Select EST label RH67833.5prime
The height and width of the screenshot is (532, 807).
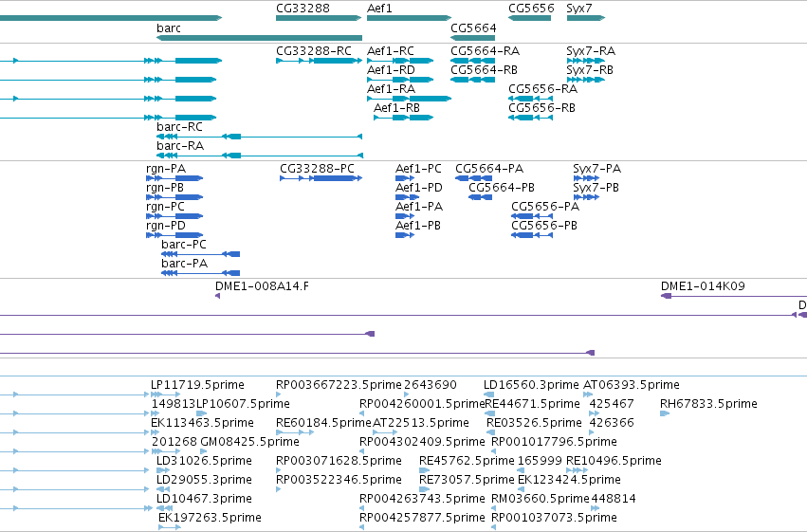pyautogui.click(x=708, y=404)
